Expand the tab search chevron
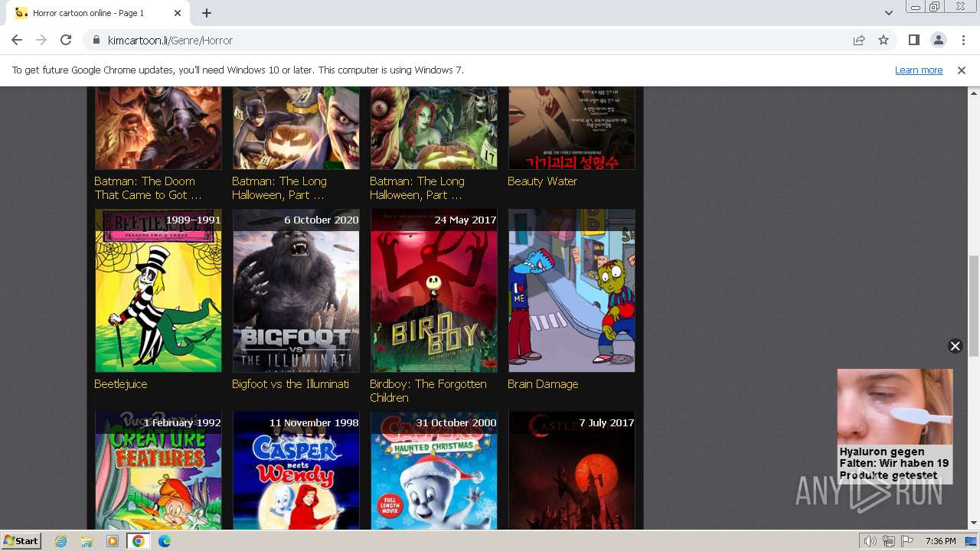980x551 pixels. 888,13
